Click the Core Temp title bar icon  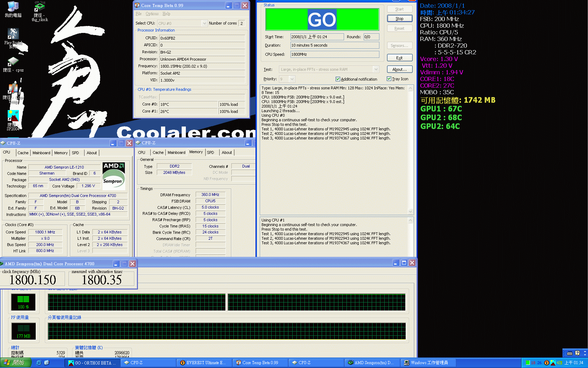click(x=137, y=5)
